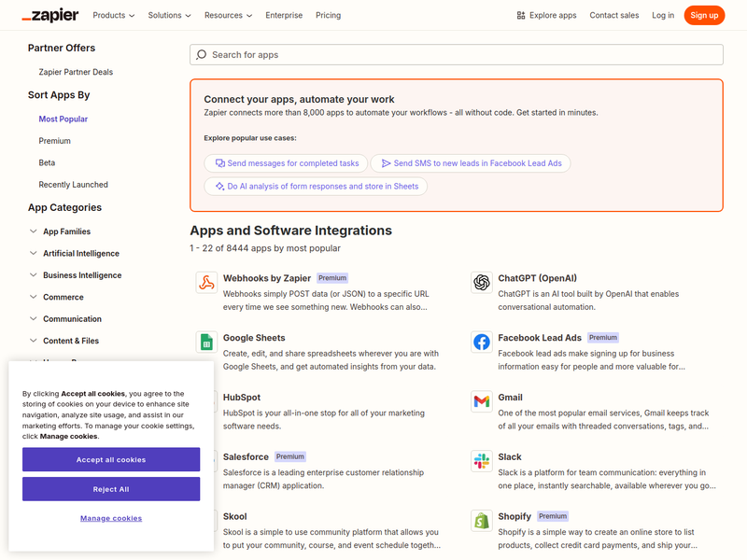The image size is (747, 560).
Task: Open the Webhooks by Zapier app icon
Action: 206,283
